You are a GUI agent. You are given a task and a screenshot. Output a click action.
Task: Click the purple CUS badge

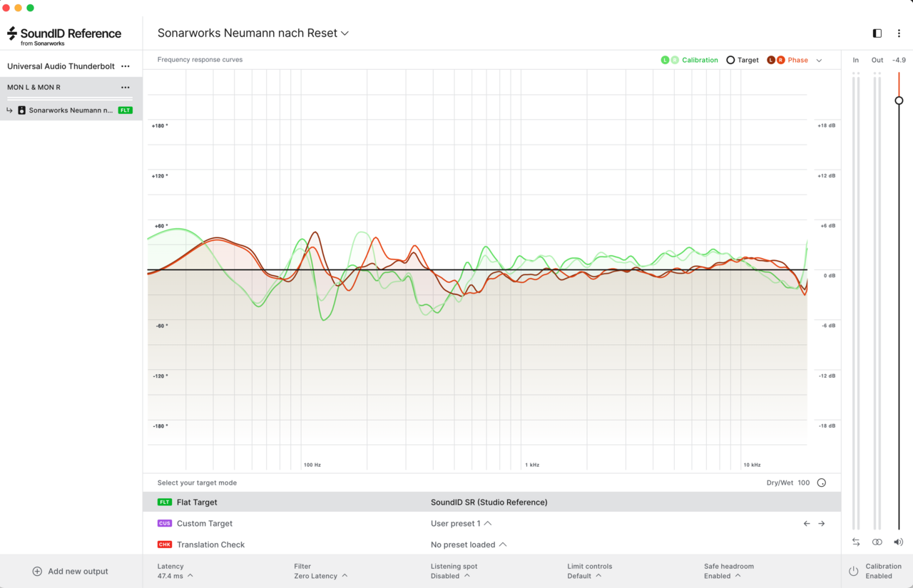[x=165, y=523]
